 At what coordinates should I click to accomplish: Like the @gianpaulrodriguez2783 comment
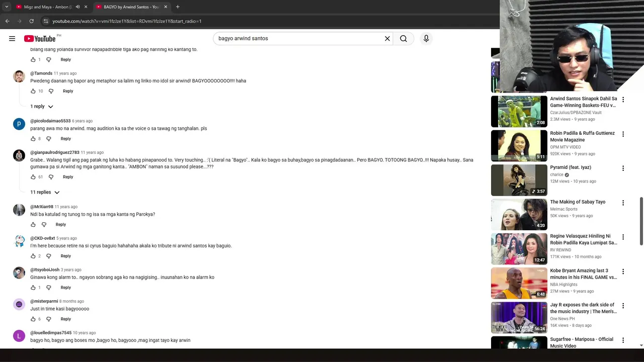[x=33, y=177]
